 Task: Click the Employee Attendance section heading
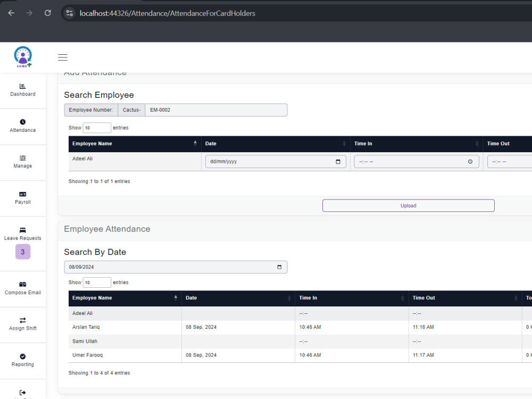coord(107,229)
